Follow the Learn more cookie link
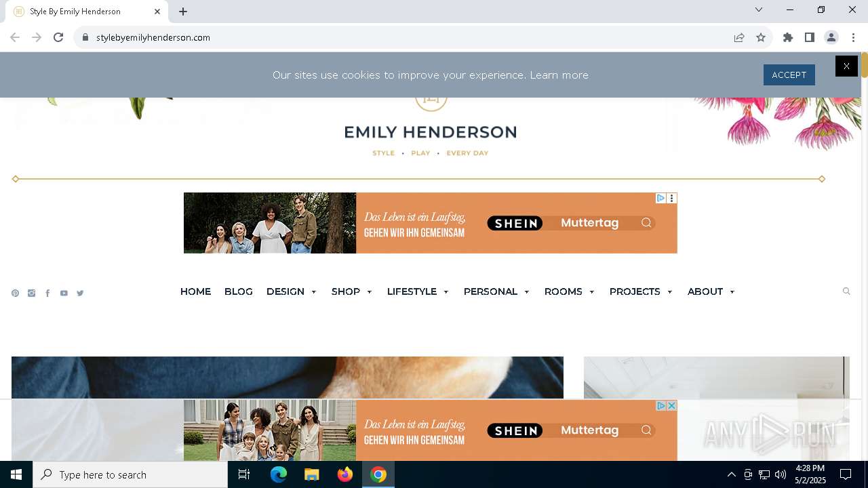Image resolution: width=868 pixels, height=488 pixels. [x=559, y=75]
